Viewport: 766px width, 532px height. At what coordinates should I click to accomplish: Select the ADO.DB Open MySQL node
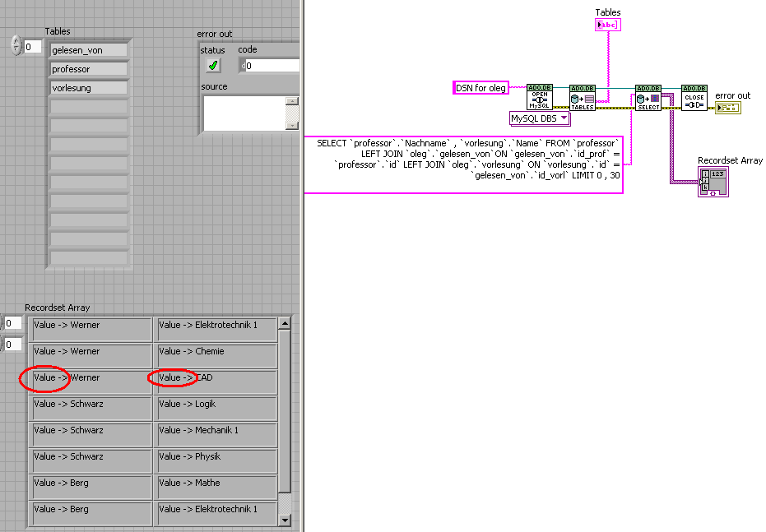tap(540, 97)
